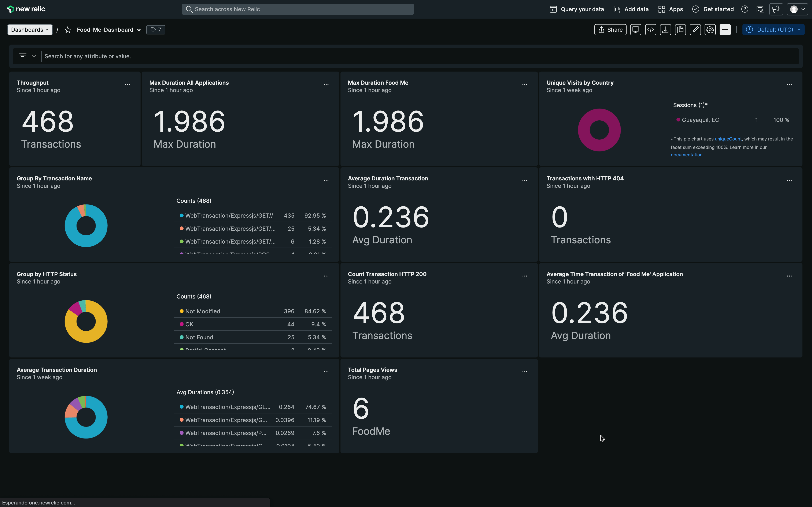The width and height of the screenshot is (812, 507).
Task: Click the Share button
Action: click(x=610, y=30)
